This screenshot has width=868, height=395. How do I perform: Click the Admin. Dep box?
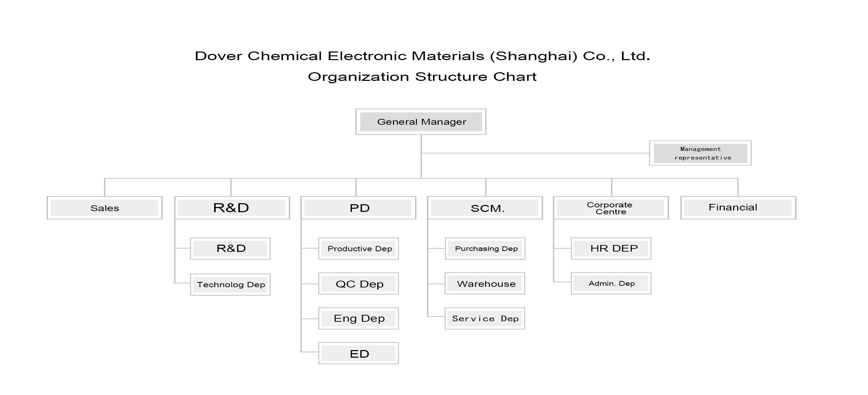[611, 283]
